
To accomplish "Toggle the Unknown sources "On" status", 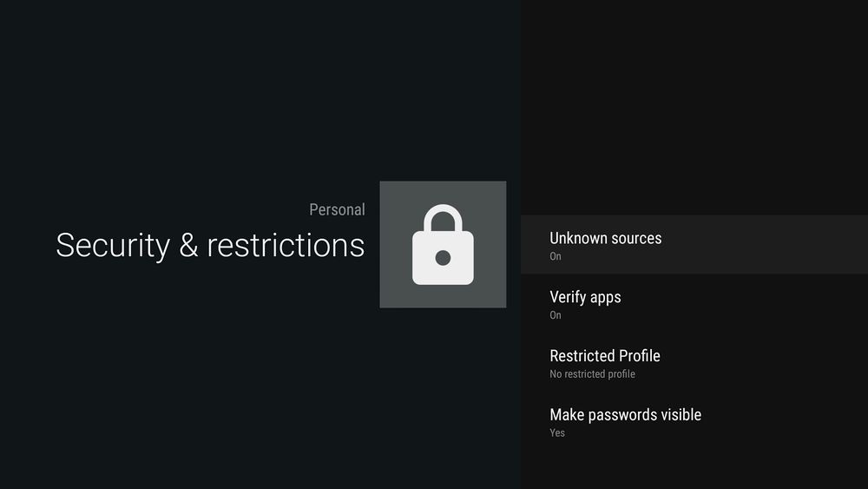I will coord(556,257).
